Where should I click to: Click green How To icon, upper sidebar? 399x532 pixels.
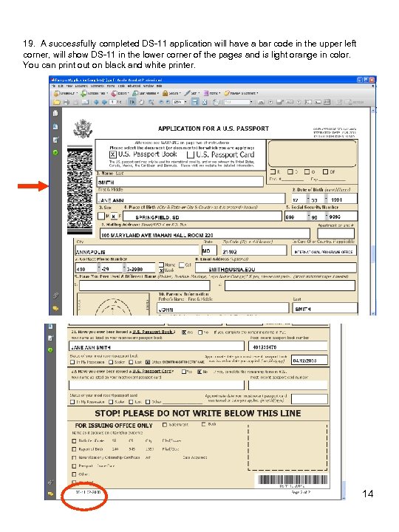pos(55,153)
